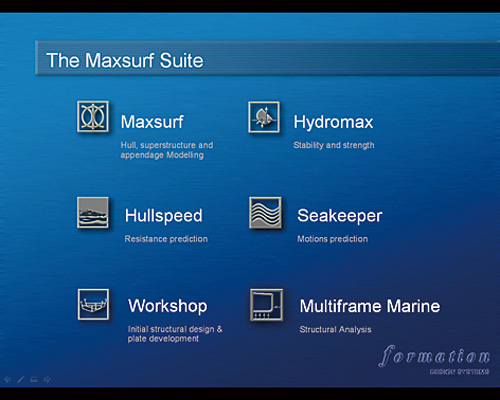500x400 pixels.
Task: Click the formation design systems logo
Action: coord(435,360)
